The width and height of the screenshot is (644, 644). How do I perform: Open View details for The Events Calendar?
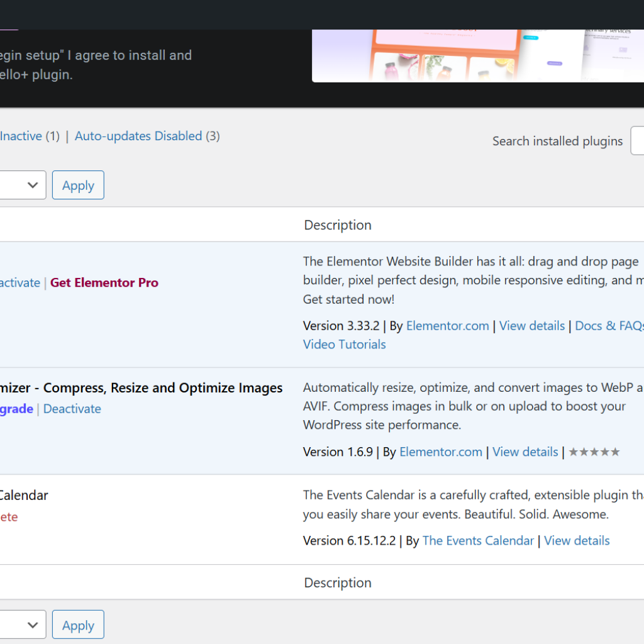point(577,541)
